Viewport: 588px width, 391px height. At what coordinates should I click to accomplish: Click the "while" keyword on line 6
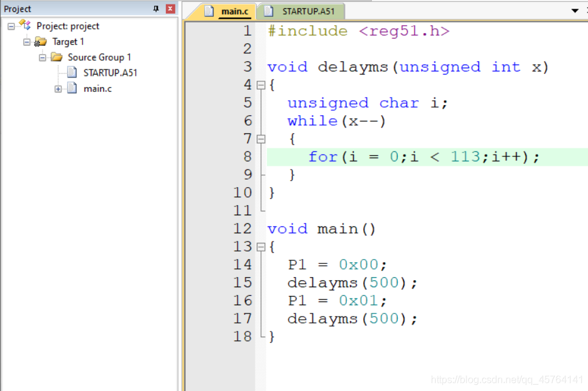312,121
